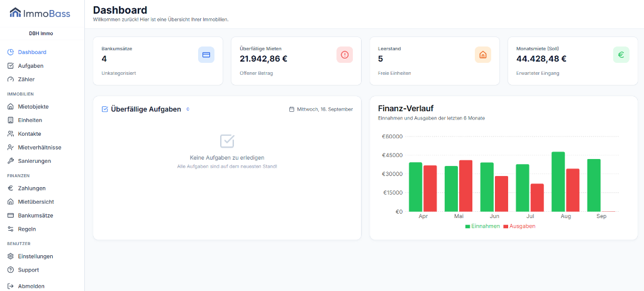Click the blue credit card icon in the Bankumsätze card
The image size is (644, 291).
pyautogui.click(x=206, y=55)
